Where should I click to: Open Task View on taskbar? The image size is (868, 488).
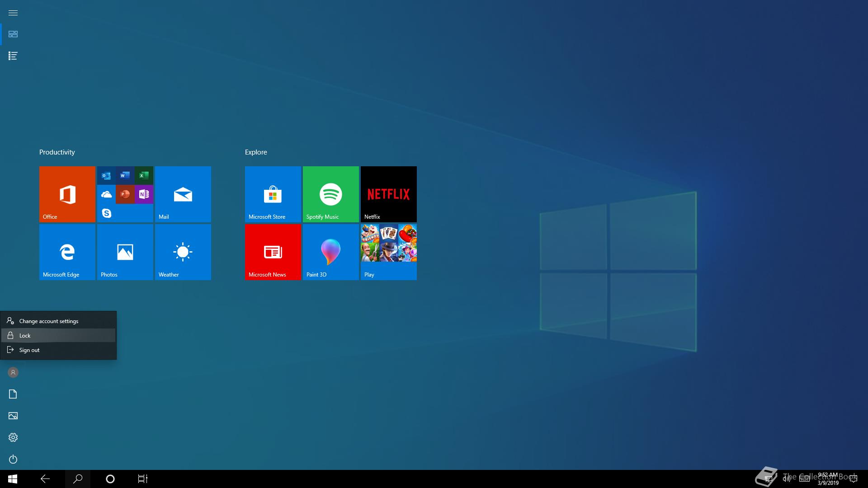coord(143,479)
